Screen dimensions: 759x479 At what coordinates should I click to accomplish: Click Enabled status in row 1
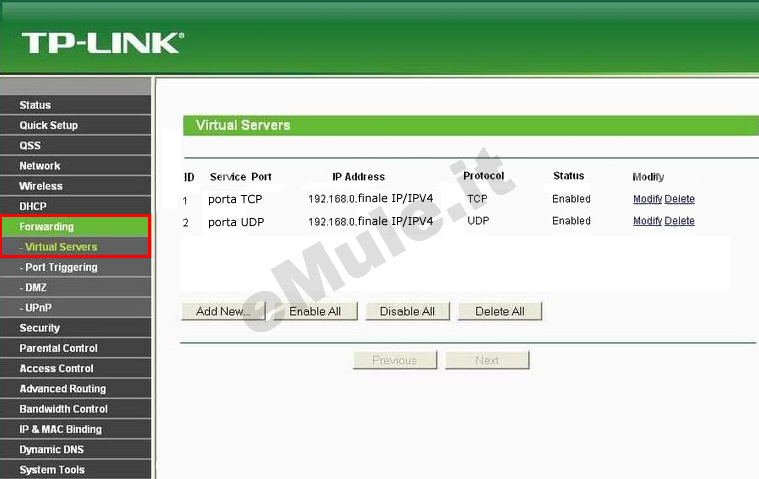coord(571,199)
